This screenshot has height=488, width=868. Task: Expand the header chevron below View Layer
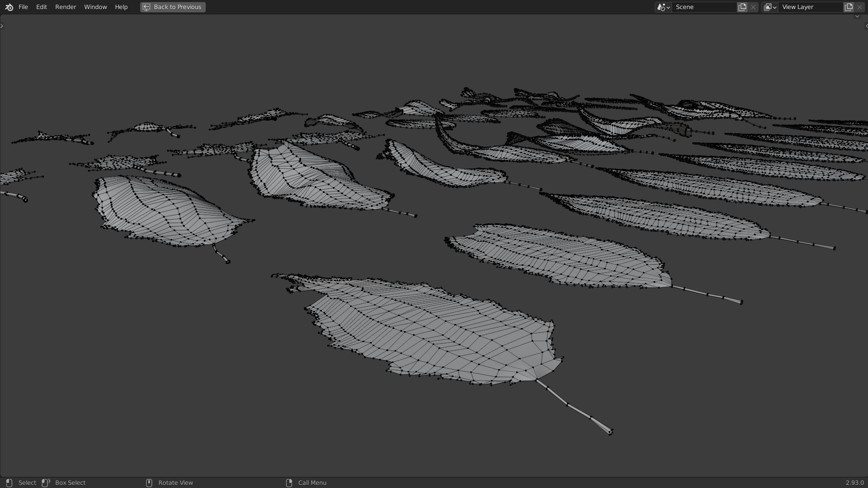point(857,17)
